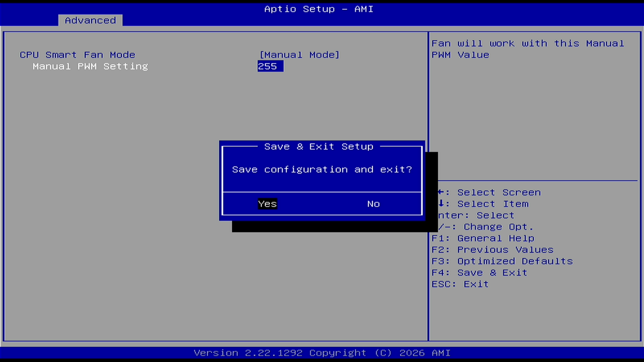
Task: Open CPU Smart Fan Mode [Manual Mode] dropdown
Action: point(299,55)
